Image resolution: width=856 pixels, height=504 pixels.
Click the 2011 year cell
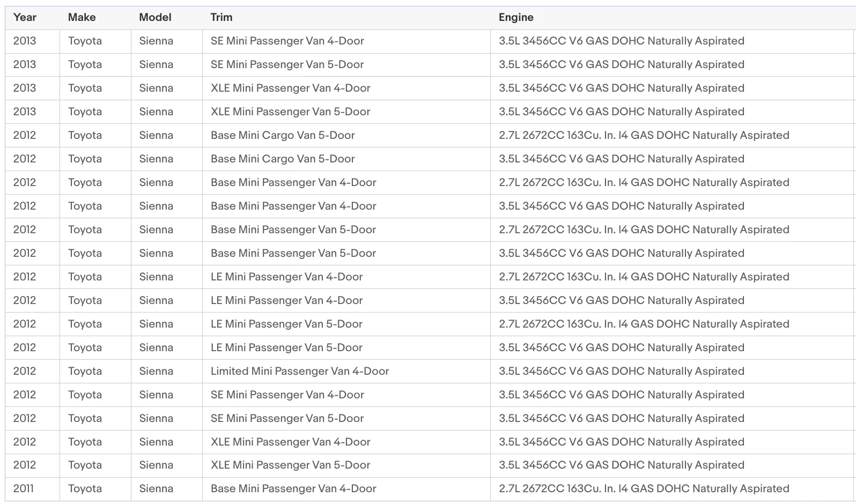(x=23, y=489)
